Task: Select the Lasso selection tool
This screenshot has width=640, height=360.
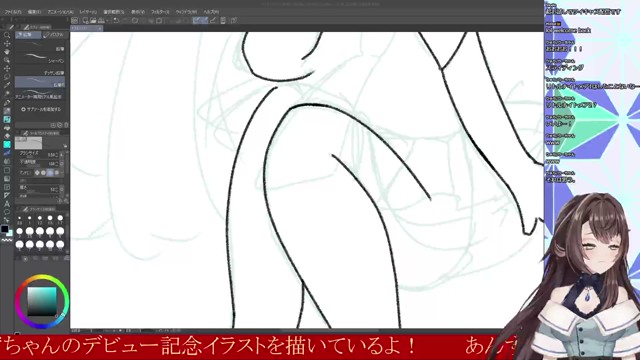Action: pyautogui.click(x=7, y=77)
